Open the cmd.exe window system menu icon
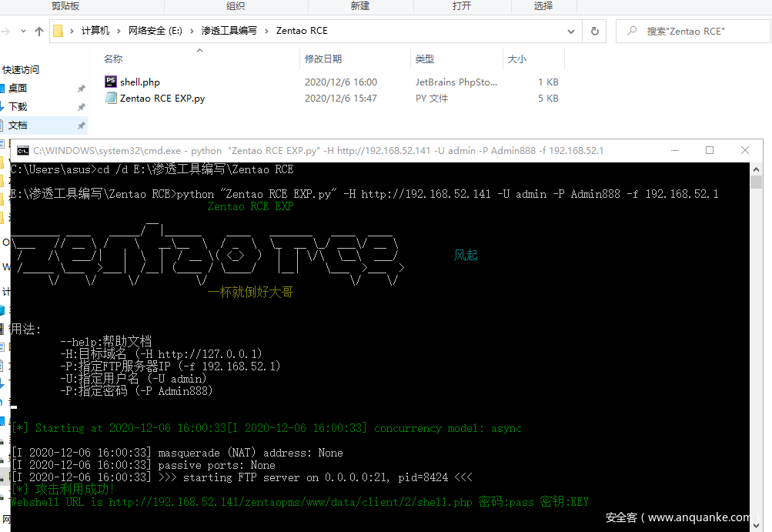The image size is (772, 532). [23, 151]
